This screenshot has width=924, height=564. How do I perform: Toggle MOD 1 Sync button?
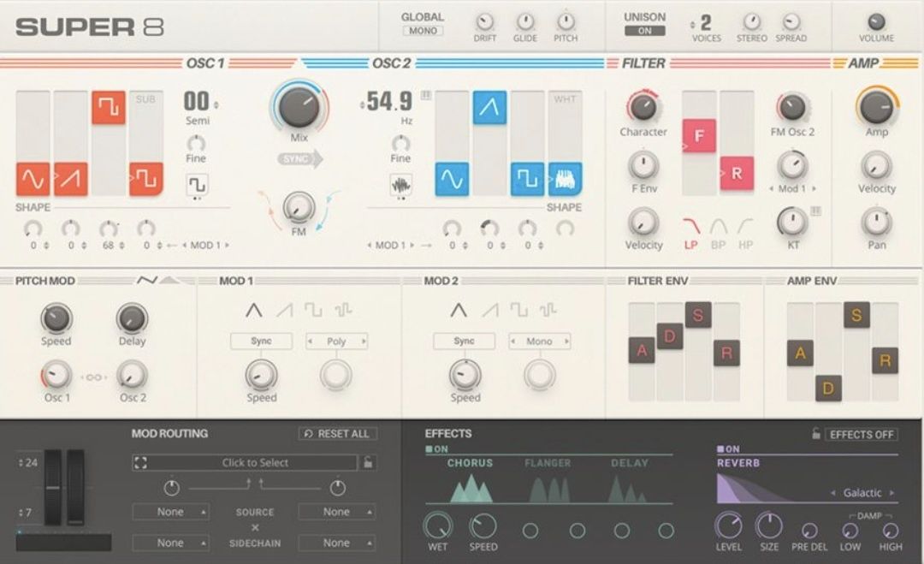261,341
